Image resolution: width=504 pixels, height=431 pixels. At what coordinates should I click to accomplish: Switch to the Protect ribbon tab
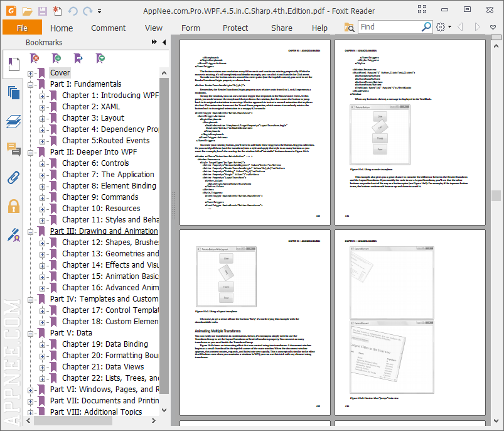pyautogui.click(x=235, y=28)
